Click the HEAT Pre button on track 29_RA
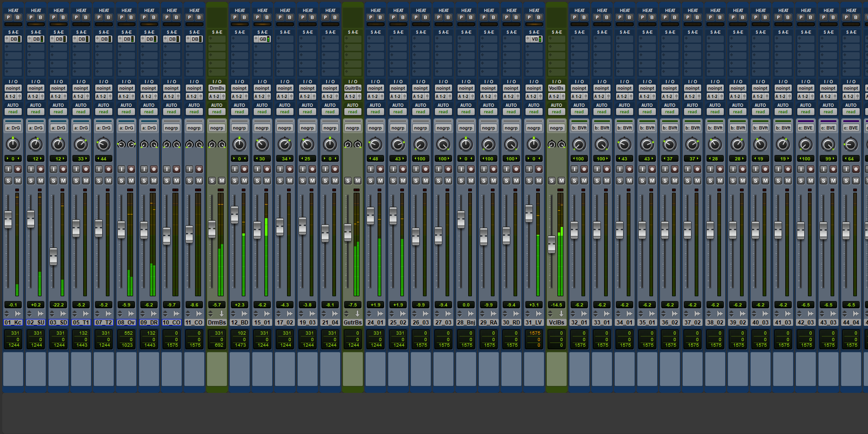868x434 pixels. [484, 18]
